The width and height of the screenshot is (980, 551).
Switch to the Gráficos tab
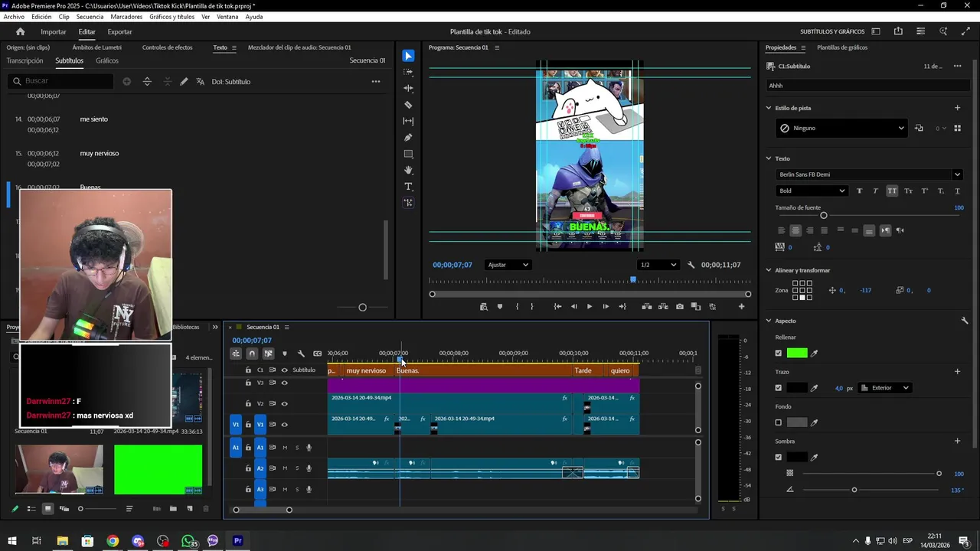pyautogui.click(x=107, y=60)
